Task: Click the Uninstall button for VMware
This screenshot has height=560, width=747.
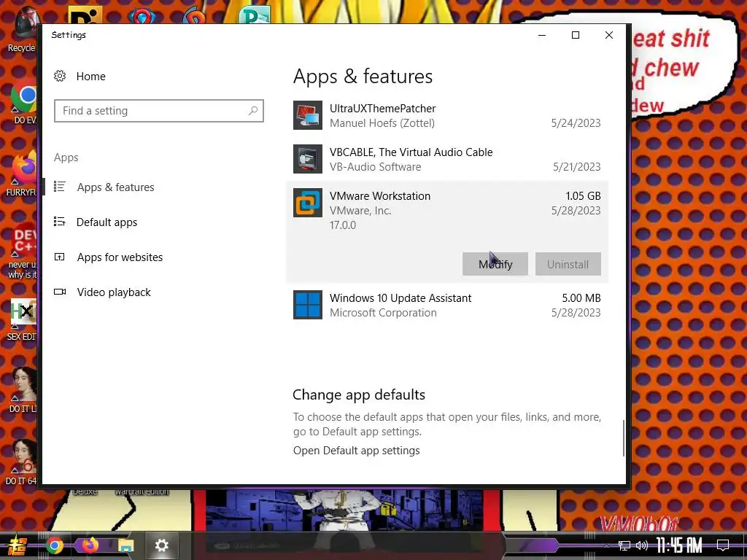Action: (568, 264)
